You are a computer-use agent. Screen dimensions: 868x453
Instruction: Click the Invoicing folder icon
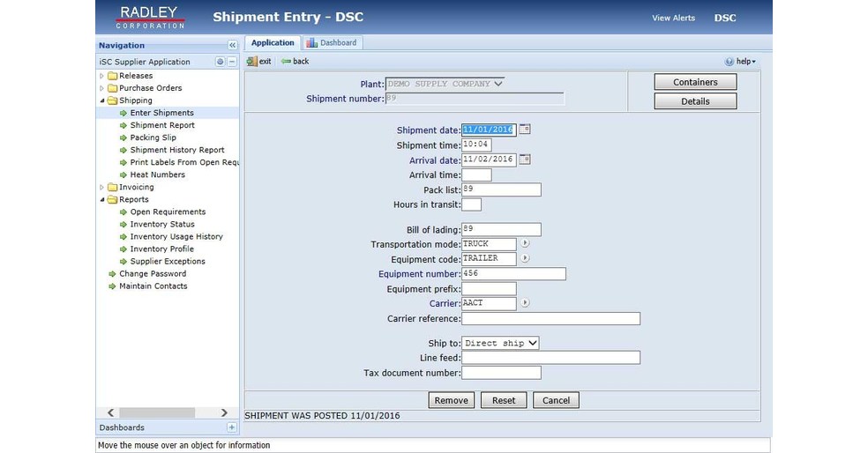112,187
